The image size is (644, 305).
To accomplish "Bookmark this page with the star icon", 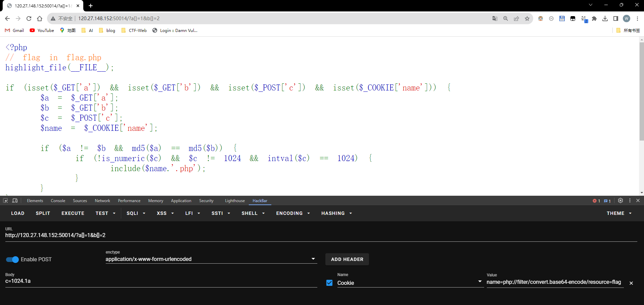I will [x=527, y=18].
